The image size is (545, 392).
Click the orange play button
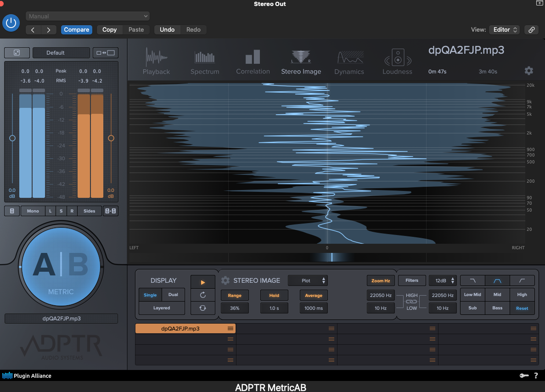203,282
